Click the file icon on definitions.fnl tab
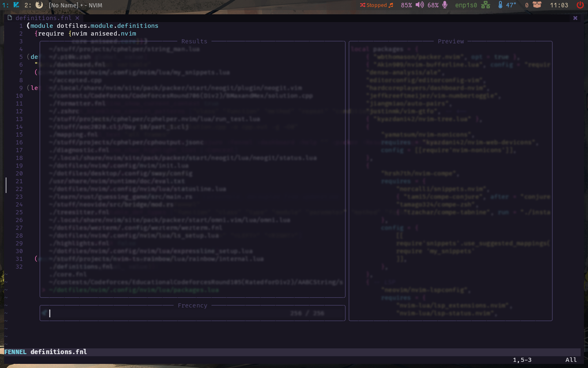 (x=10, y=18)
